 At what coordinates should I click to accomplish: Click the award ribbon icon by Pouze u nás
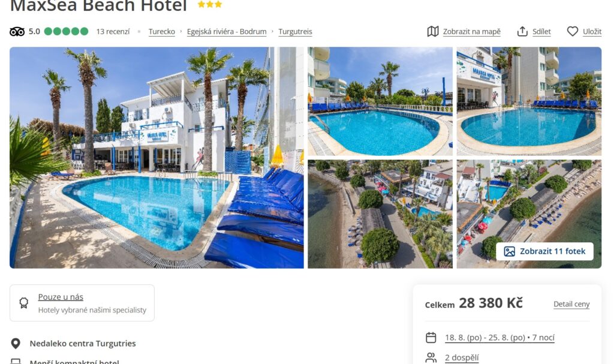tap(24, 303)
